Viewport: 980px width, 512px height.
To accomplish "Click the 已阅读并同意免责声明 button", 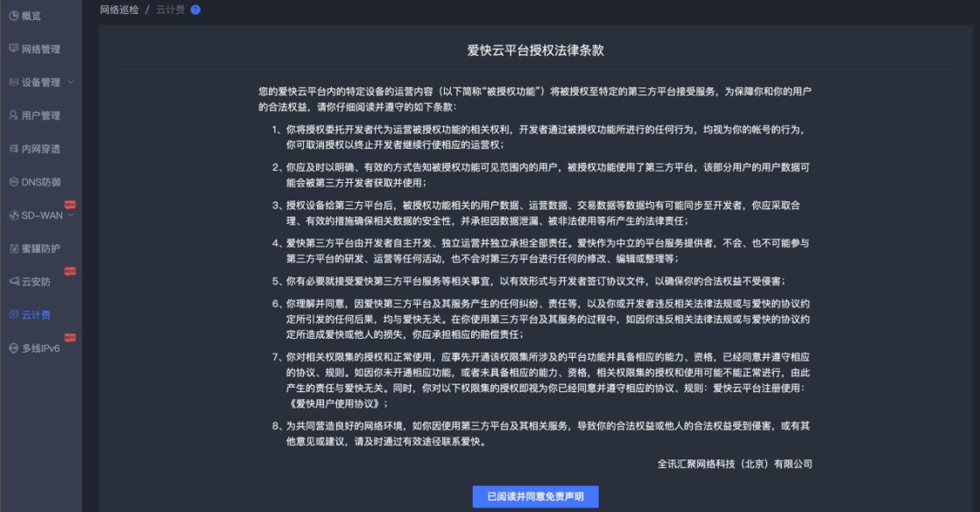I will click(x=536, y=496).
